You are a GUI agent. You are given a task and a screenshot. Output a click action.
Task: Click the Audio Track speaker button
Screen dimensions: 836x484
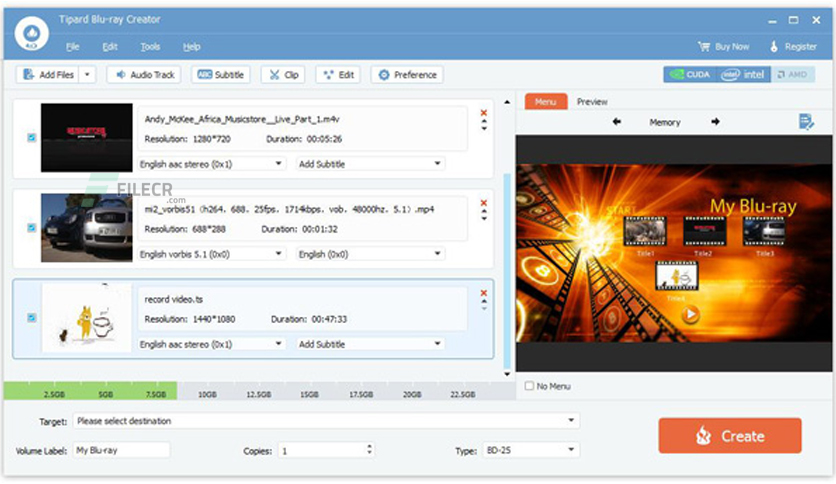(144, 75)
